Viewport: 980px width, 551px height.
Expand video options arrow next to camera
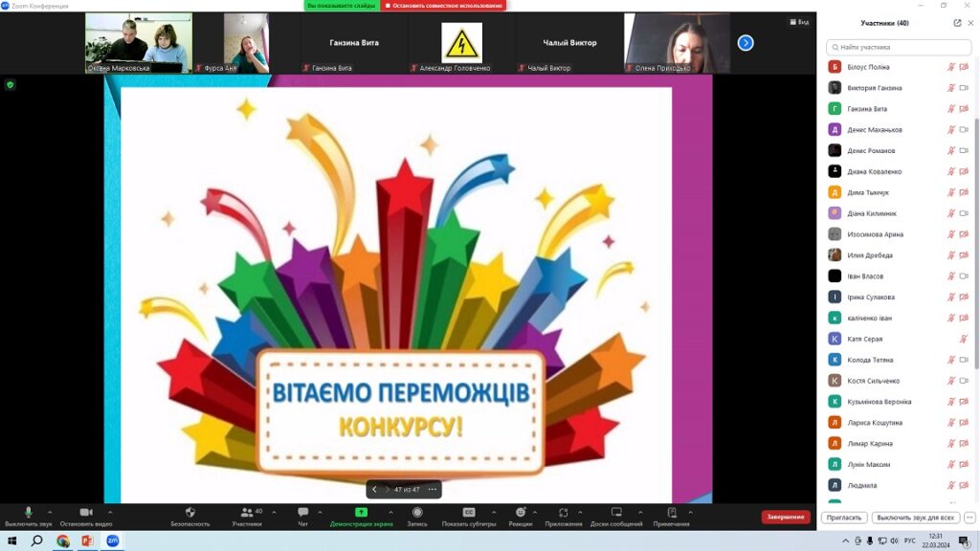click(110, 513)
